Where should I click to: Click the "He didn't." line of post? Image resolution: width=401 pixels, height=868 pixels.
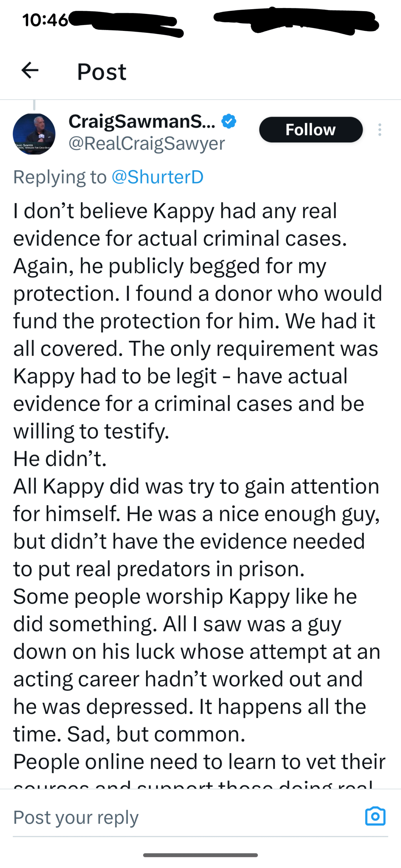coord(60,459)
